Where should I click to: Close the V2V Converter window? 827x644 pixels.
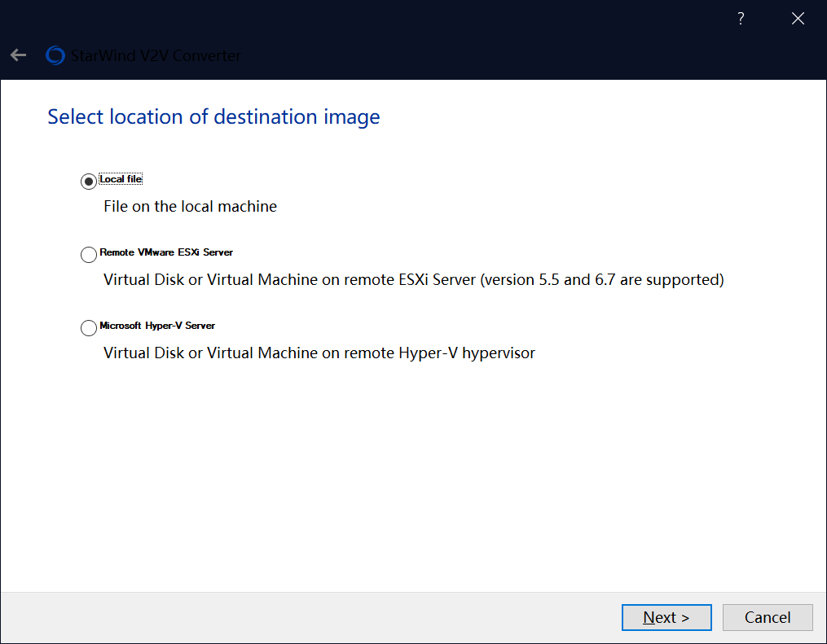coord(798,19)
